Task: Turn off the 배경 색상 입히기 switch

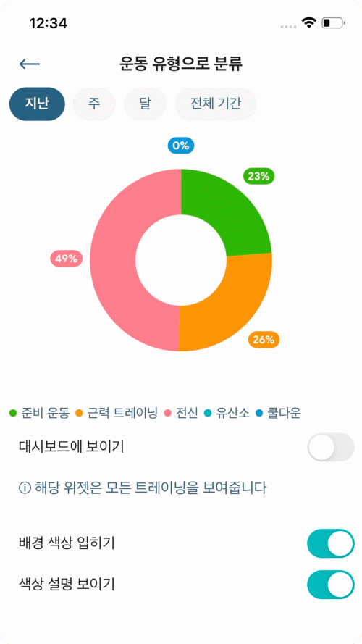Action: pyautogui.click(x=331, y=543)
